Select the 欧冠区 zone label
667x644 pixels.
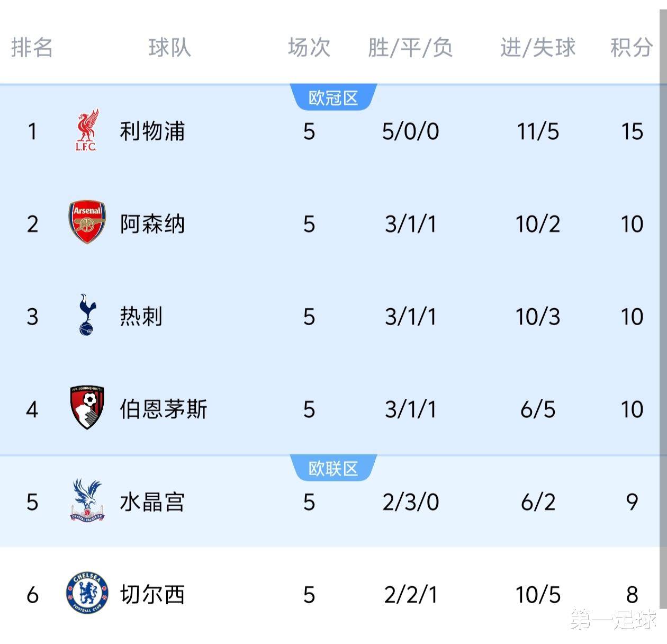(x=333, y=98)
